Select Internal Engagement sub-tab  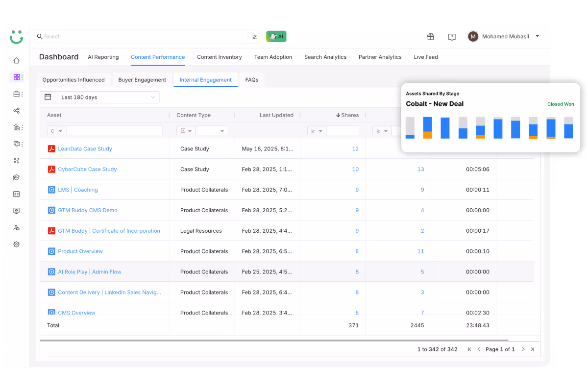206,80
